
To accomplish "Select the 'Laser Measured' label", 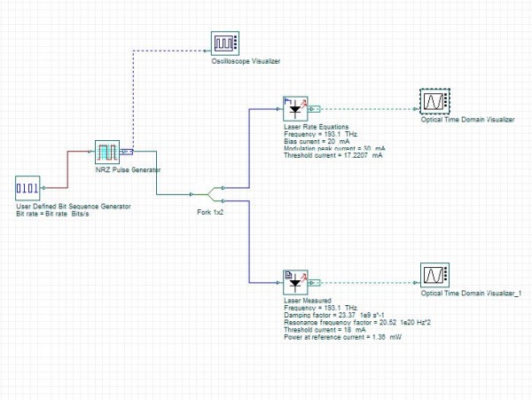I will point(308,301).
